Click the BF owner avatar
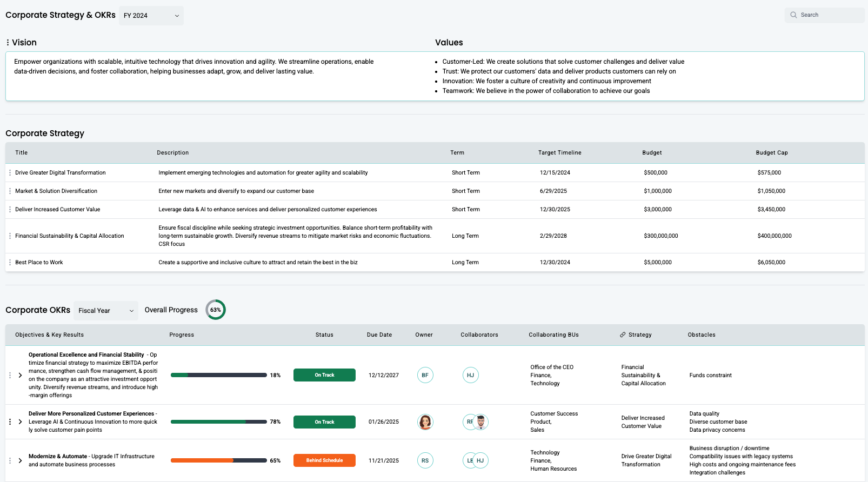The height and width of the screenshot is (482, 868). point(425,375)
